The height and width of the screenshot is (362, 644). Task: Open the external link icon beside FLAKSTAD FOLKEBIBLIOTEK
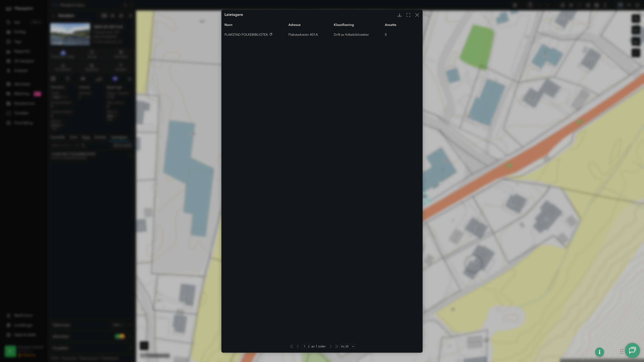271,34
